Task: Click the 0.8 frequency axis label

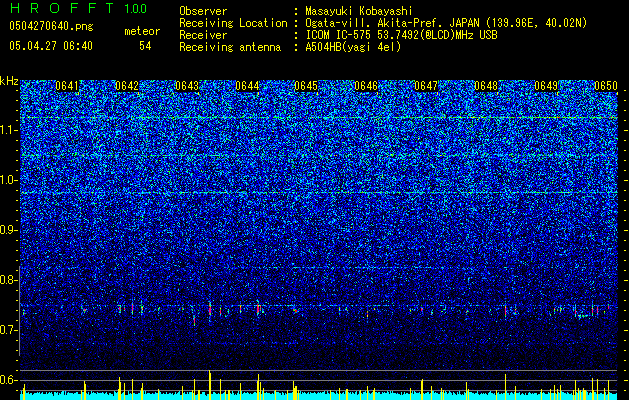Action: [x=9, y=280]
